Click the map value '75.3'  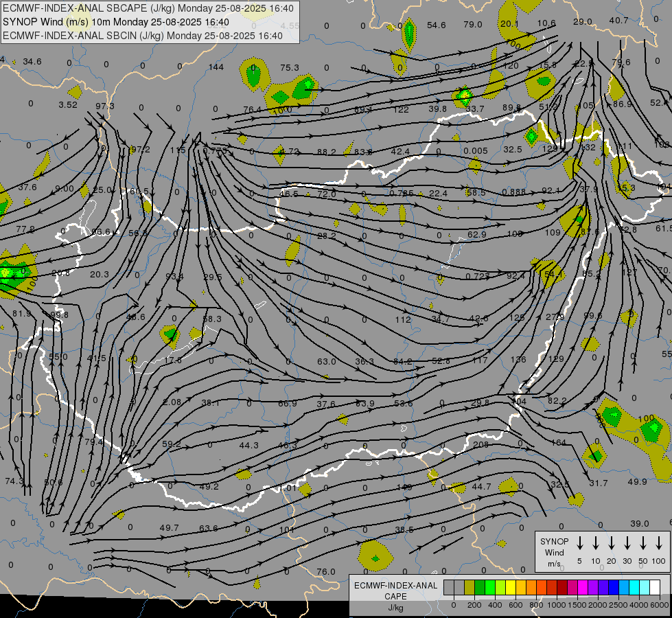click(290, 68)
